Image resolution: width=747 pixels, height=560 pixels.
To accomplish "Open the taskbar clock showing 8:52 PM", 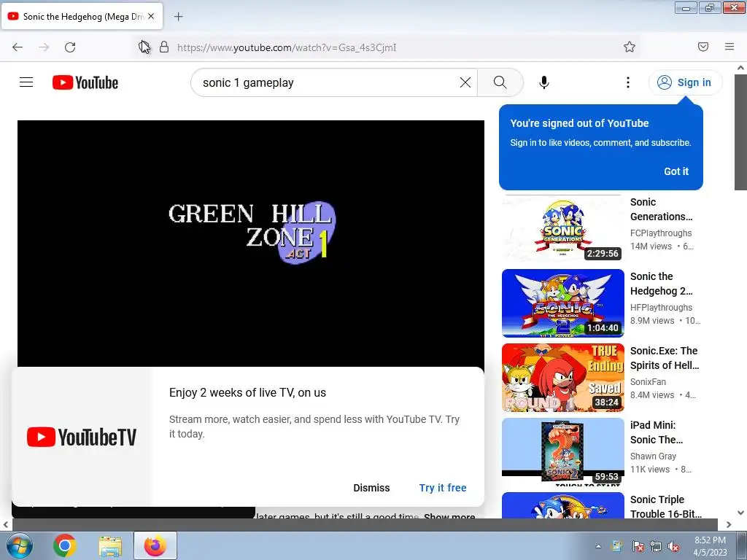I will click(711, 546).
